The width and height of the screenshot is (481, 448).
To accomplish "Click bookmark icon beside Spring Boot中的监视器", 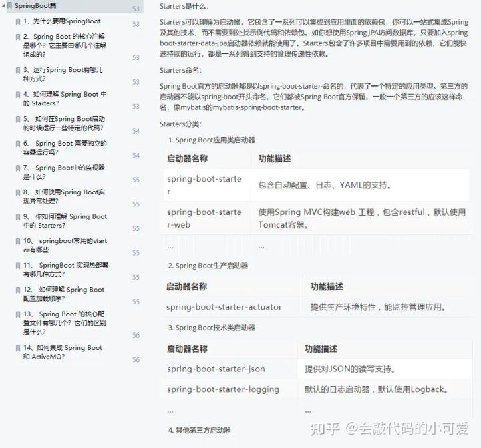I will tap(18, 168).
